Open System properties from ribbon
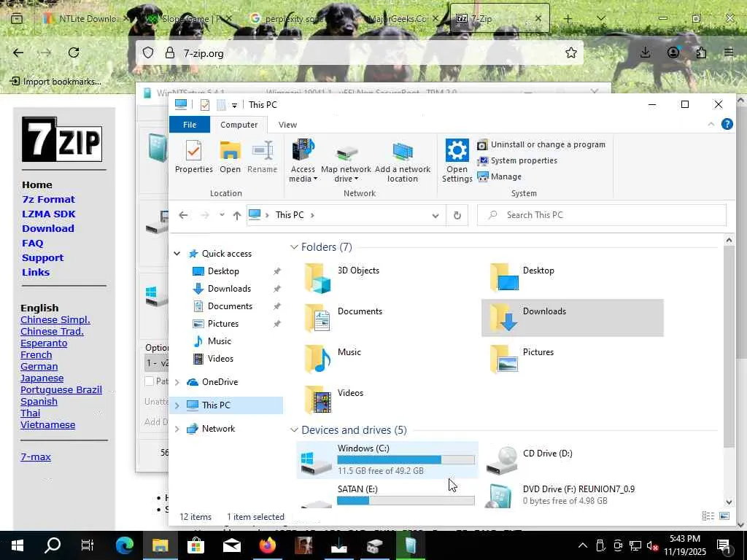747x560 pixels. pyautogui.click(x=517, y=160)
